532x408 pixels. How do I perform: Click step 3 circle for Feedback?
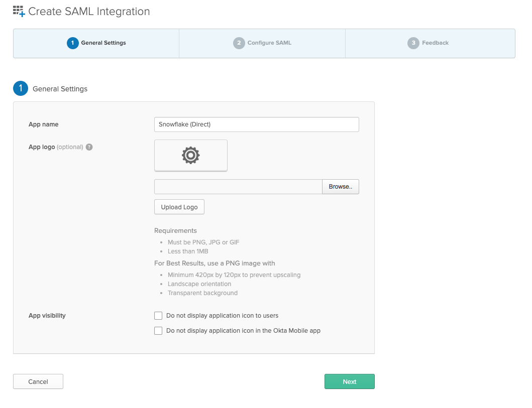coord(413,43)
